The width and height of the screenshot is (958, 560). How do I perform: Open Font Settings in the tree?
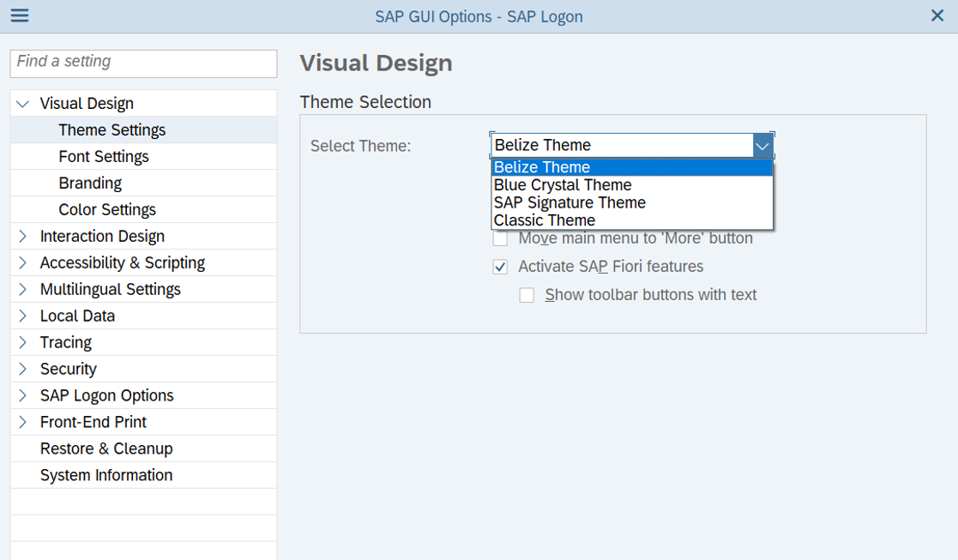104,157
